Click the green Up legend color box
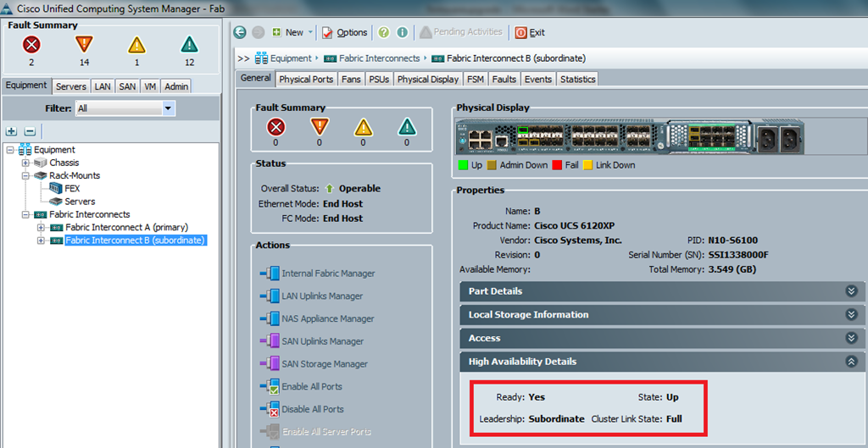This screenshot has width=868, height=448. [x=463, y=165]
